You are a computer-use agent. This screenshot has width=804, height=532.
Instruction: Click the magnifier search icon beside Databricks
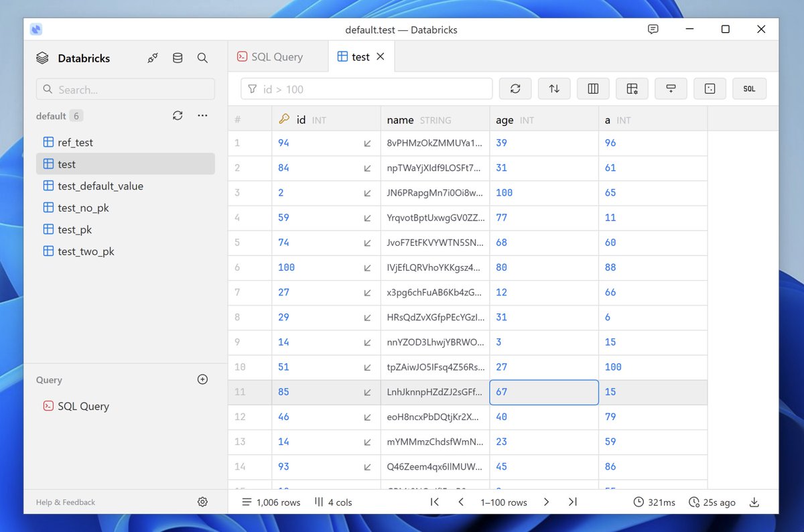pyautogui.click(x=202, y=58)
